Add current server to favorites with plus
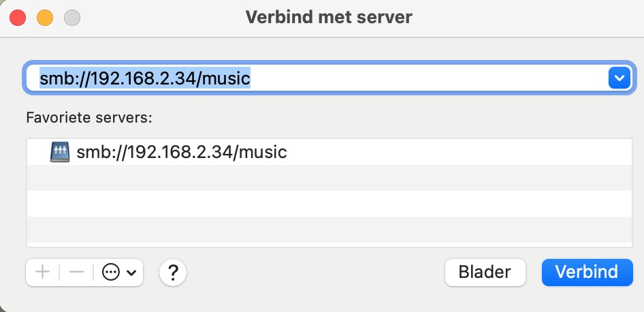644x312 pixels. (42, 272)
